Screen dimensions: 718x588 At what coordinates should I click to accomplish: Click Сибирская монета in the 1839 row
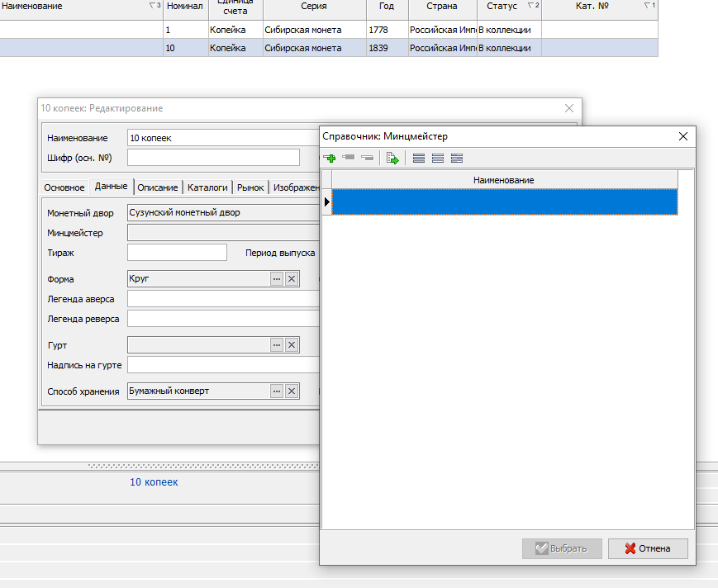[314, 48]
